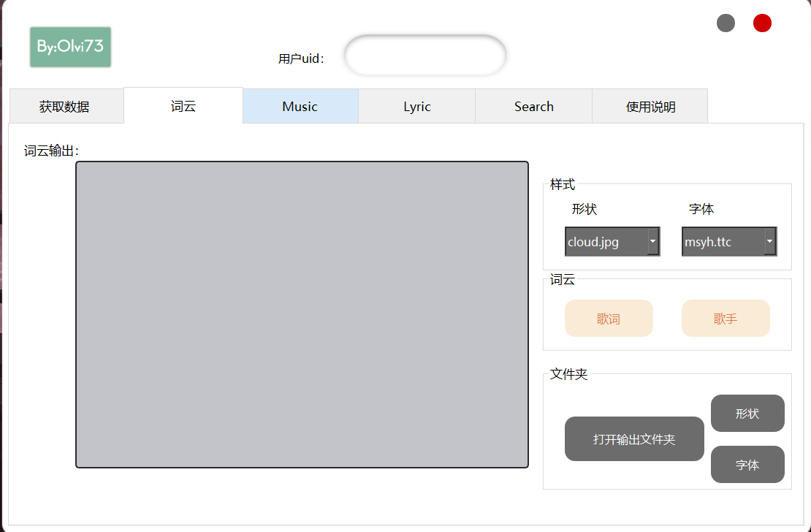Viewport: 811px width, 532px height.
Task: Click the 词云输出 preview area
Action: pyautogui.click(x=302, y=314)
